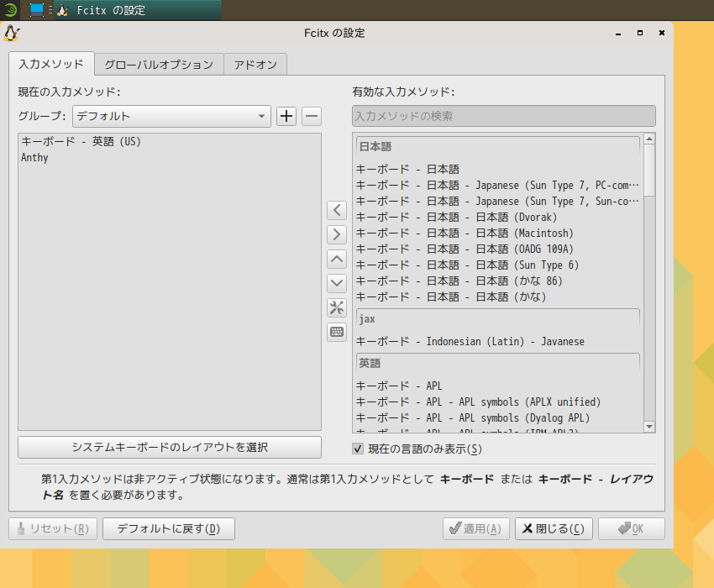
Task: Select 日本語 (かな) keyboard entry
Action: (x=498, y=297)
